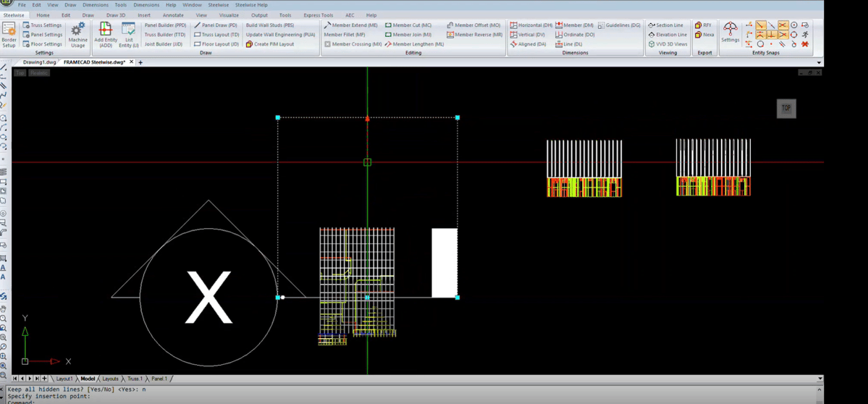
Task: Clear all entity snaps (red X)
Action: [805, 43]
